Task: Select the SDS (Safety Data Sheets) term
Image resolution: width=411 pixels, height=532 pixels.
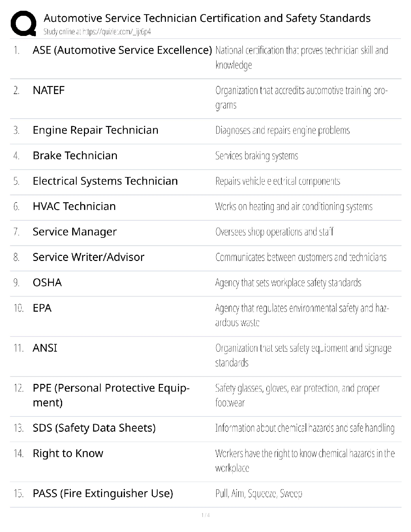Action: pos(94,428)
